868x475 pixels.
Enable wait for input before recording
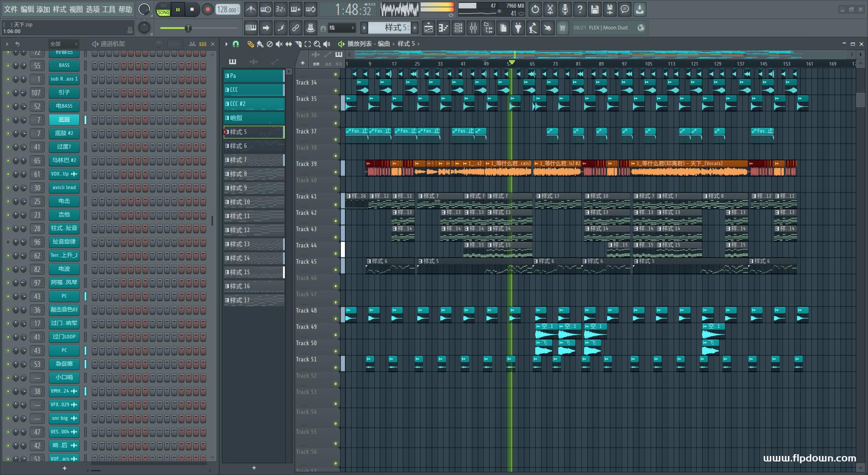point(266,9)
